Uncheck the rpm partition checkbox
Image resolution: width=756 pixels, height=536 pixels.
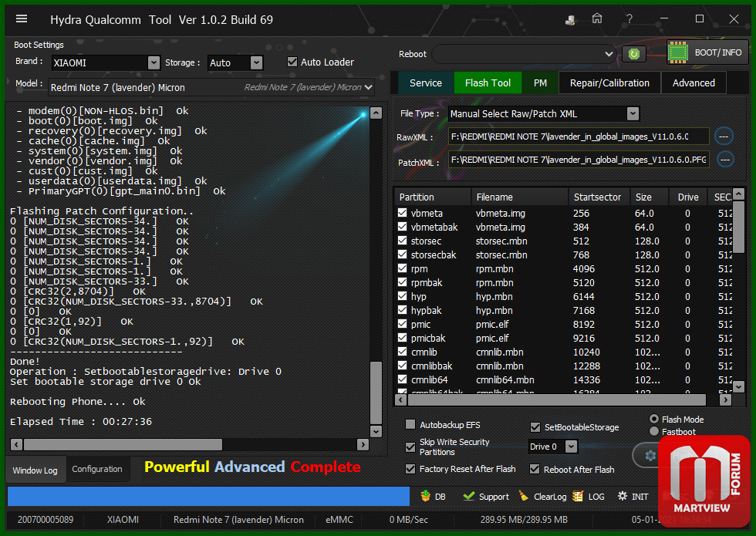(x=402, y=268)
